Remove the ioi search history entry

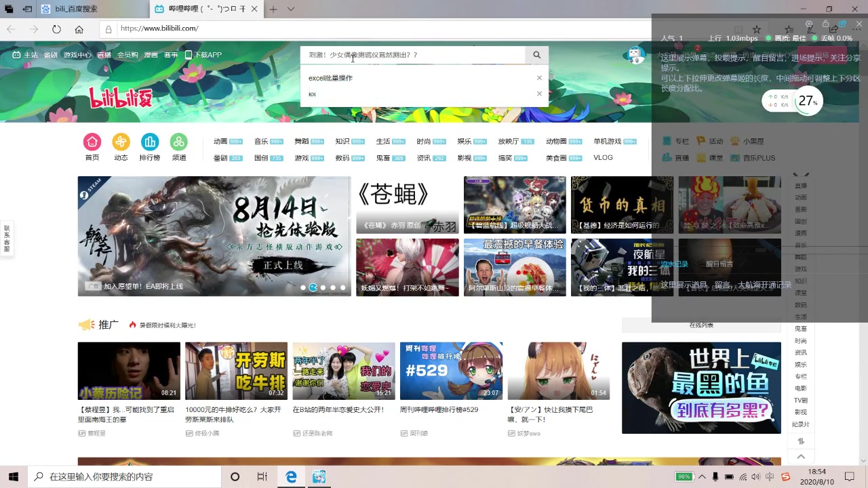pyautogui.click(x=539, y=94)
